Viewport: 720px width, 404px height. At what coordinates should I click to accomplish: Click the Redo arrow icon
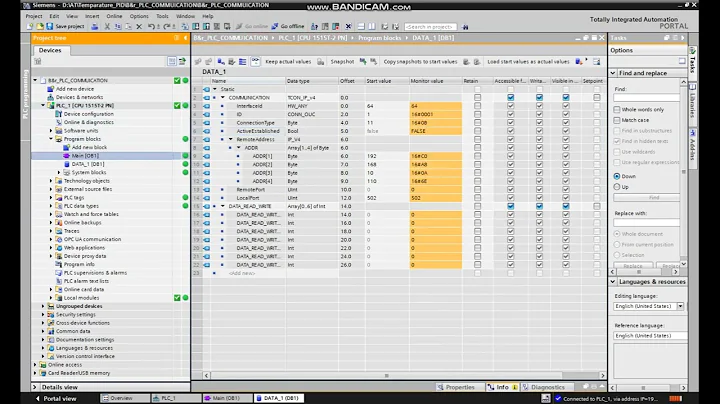(166, 26)
